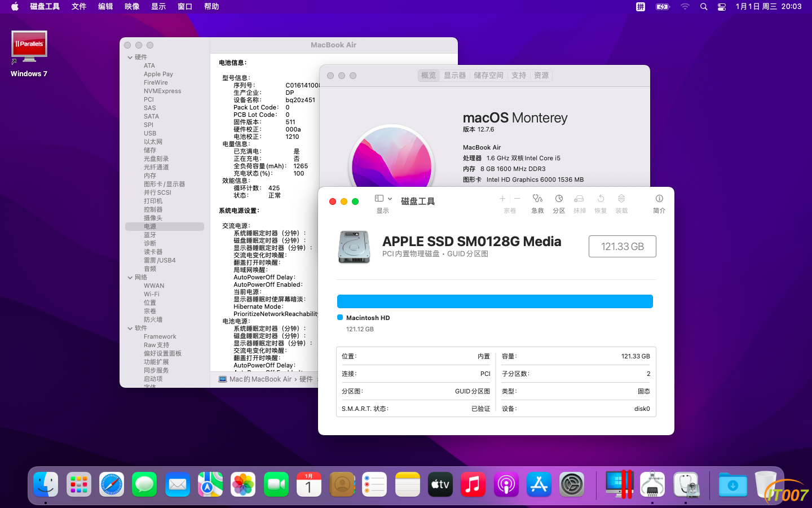Switch to 储存空间 tab in About This Mac
The width and height of the screenshot is (812, 508).
488,76
